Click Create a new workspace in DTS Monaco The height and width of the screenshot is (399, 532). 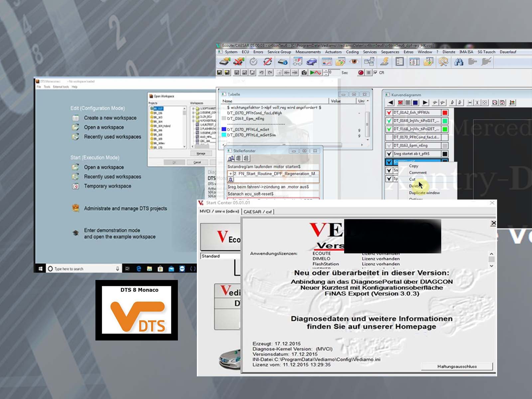(110, 118)
